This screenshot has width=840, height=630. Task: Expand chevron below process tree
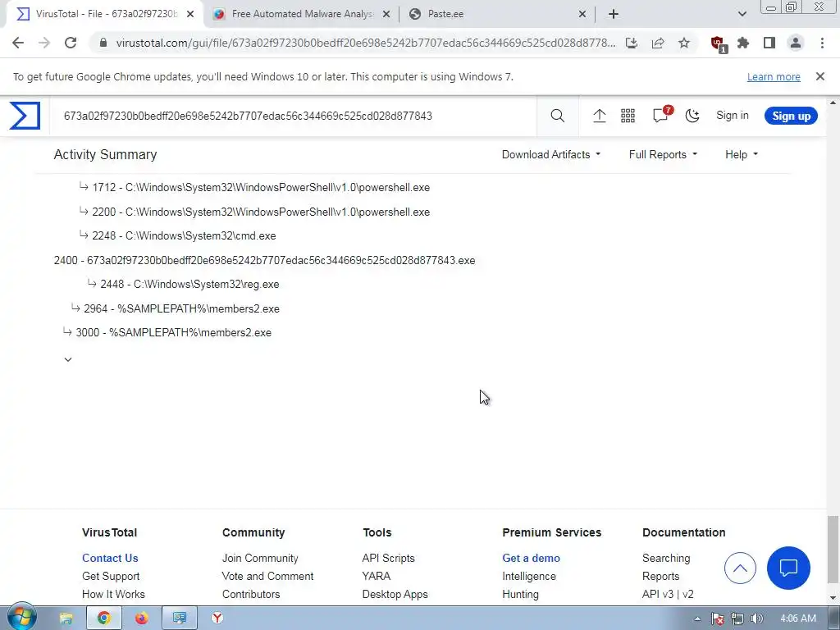click(68, 359)
